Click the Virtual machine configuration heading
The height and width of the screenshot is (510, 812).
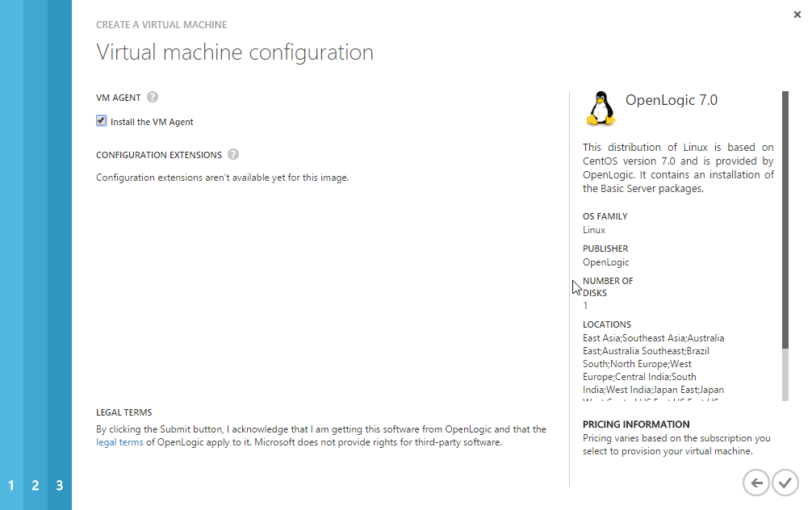(x=234, y=52)
